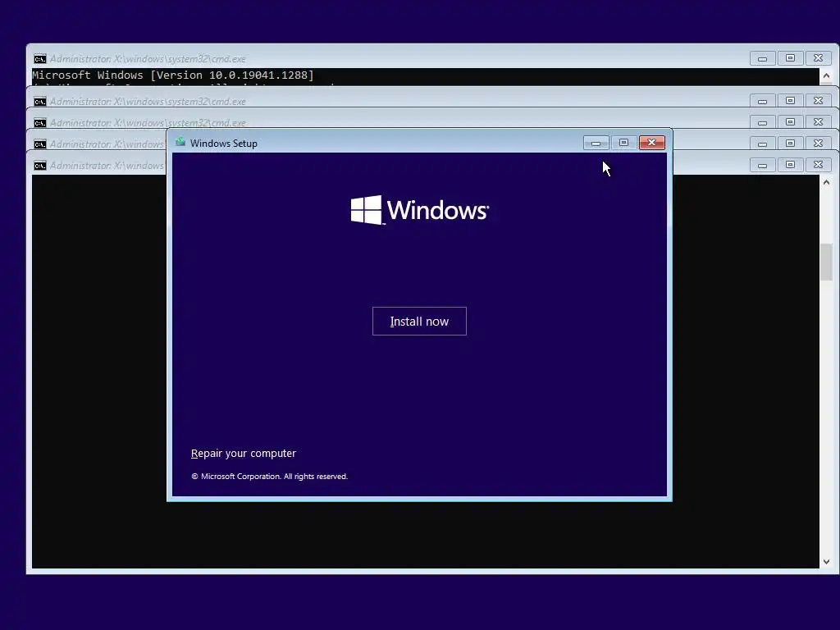This screenshot has height=630, width=840.
Task: Close the Windows Setup dialog with red X
Action: [651, 143]
